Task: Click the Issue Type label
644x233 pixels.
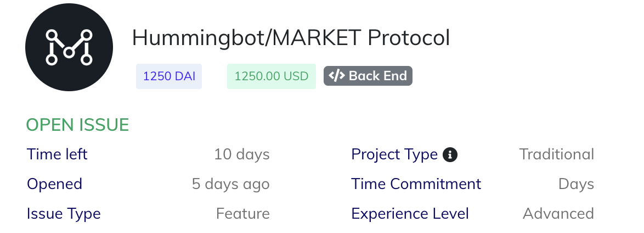Action: pyautogui.click(x=64, y=213)
